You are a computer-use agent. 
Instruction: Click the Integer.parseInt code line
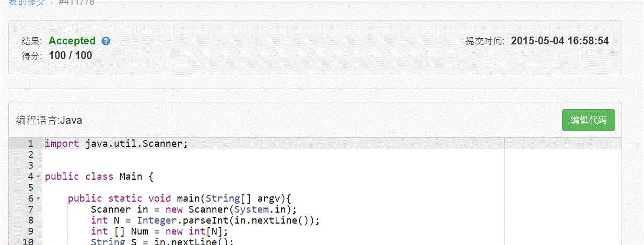(205, 220)
